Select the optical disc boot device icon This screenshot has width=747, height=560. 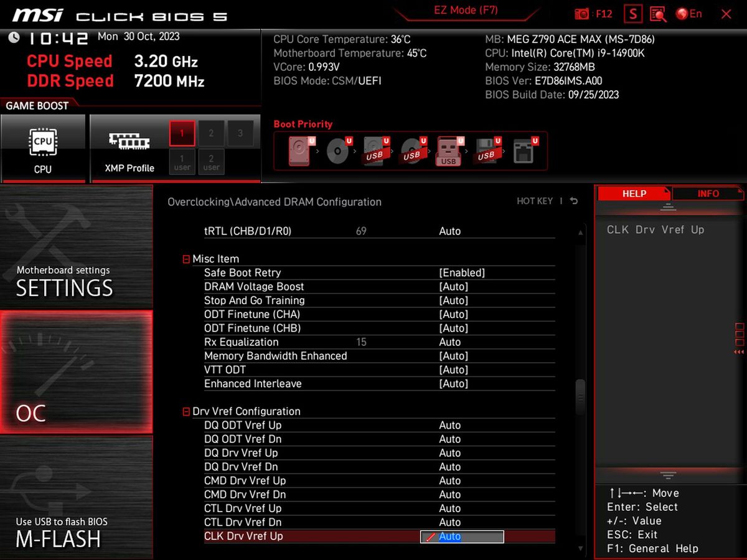click(338, 151)
